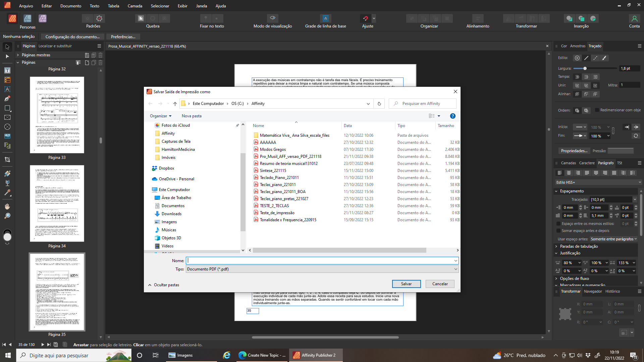The image size is (644, 362).
Task: Select the Move tool in left toolbar
Action: pos(7,47)
